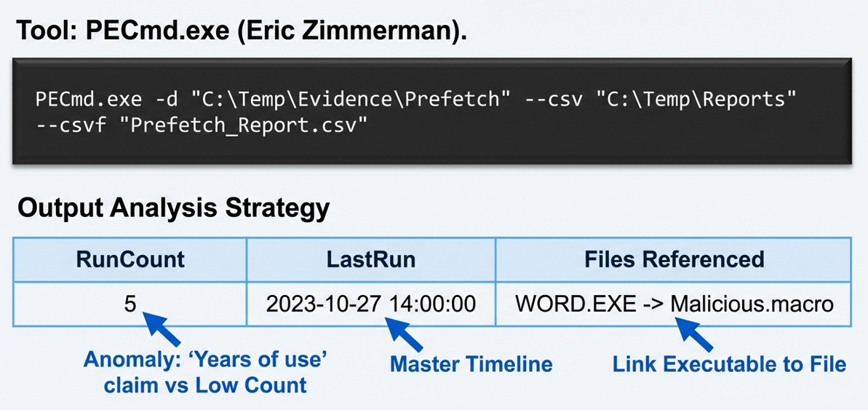Select the RunCount column header
This screenshot has height=410, width=868.
[130, 259]
